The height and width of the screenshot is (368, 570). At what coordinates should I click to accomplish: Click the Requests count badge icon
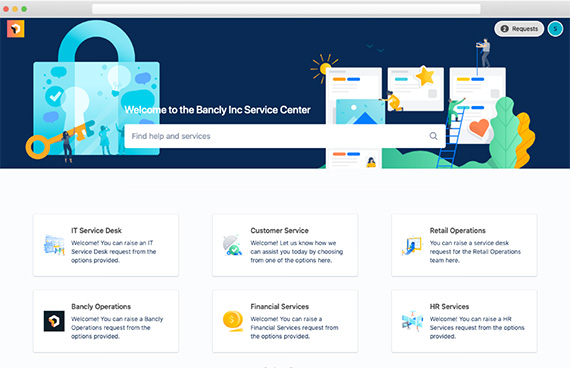pos(504,29)
